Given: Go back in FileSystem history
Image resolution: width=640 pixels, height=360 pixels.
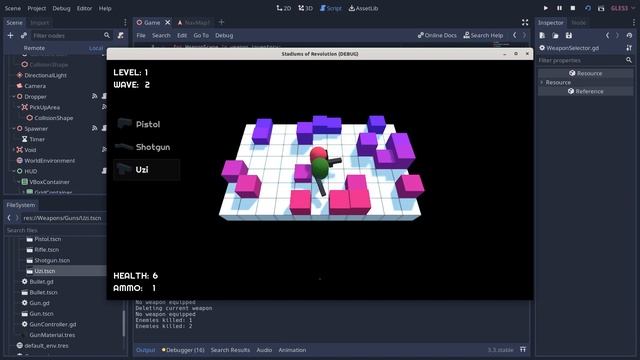Looking at the screenshot, I should 9,218.
